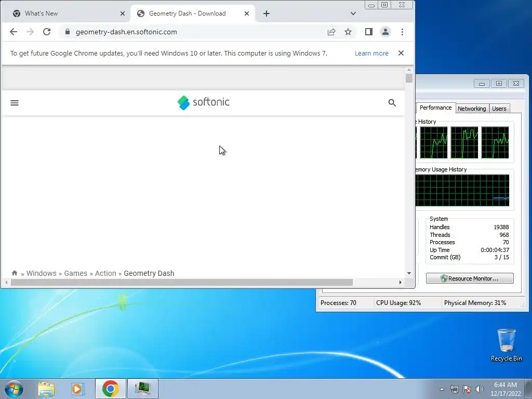Screen dimensions: 532x399
Task: Click Physical Memory: 31% in status bar
Action: click(475, 303)
